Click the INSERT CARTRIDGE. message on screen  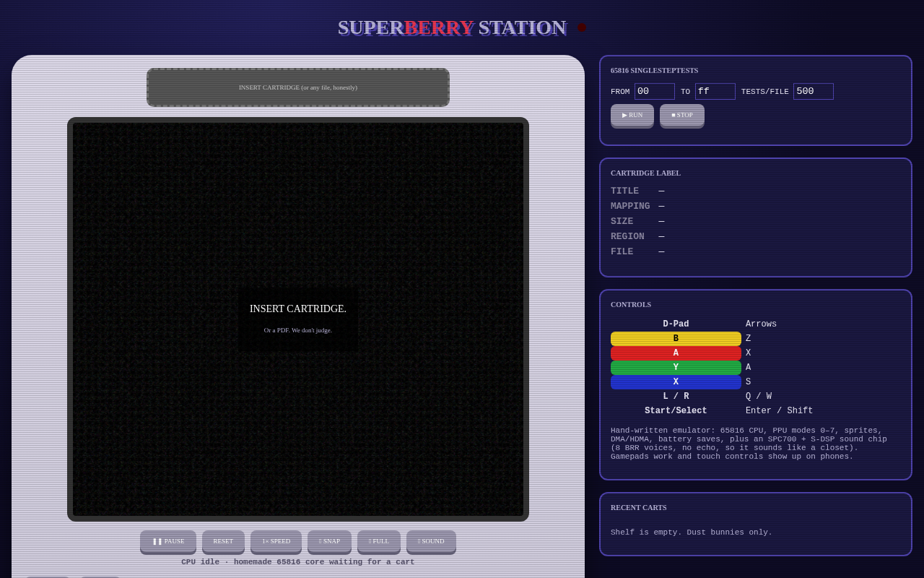[298, 309]
